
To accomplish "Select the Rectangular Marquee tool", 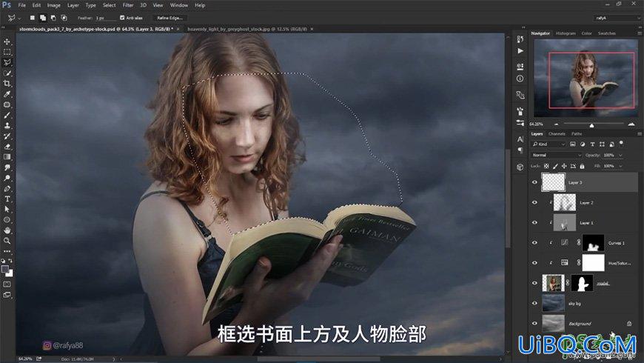I will pyautogui.click(x=7, y=52).
